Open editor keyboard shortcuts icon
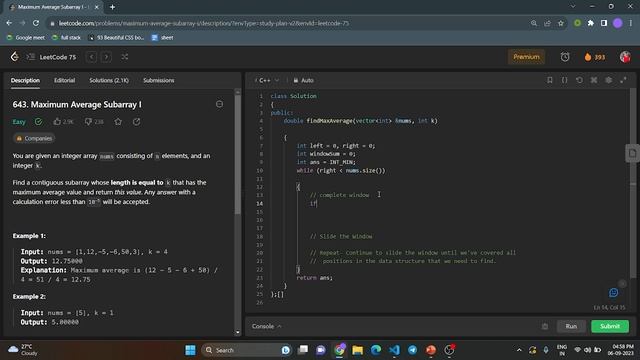This screenshot has width=640, height=360. click(x=594, y=80)
